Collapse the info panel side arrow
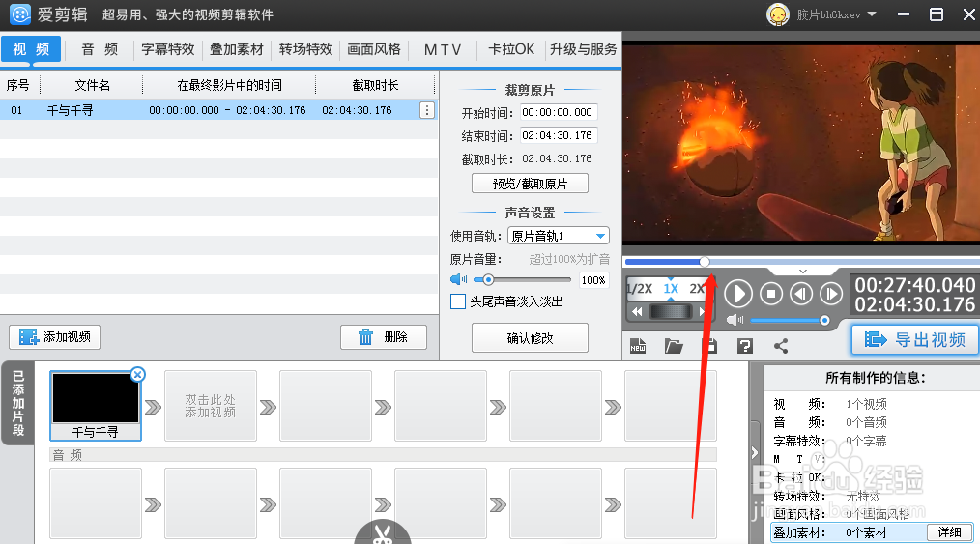 pos(755,452)
